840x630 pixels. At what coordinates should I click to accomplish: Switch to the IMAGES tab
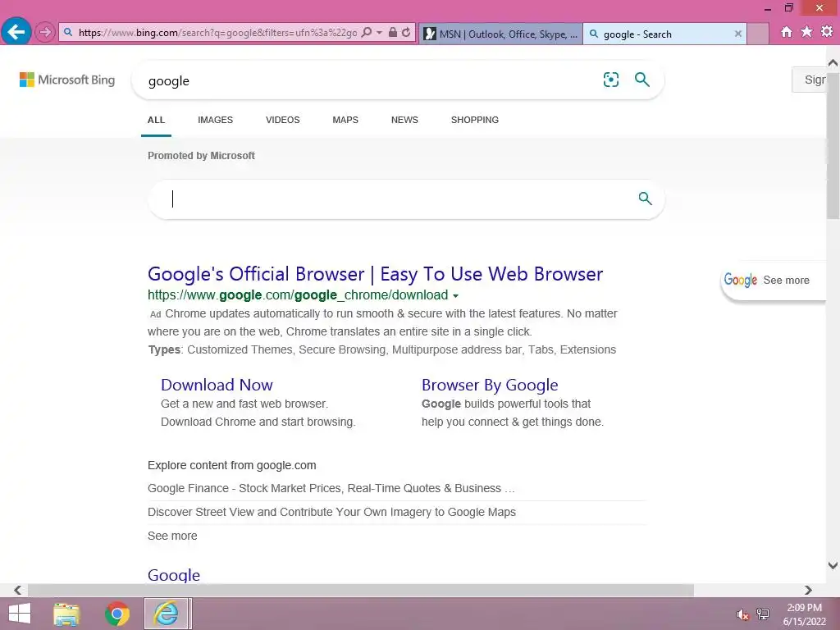click(x=216, y=120)
